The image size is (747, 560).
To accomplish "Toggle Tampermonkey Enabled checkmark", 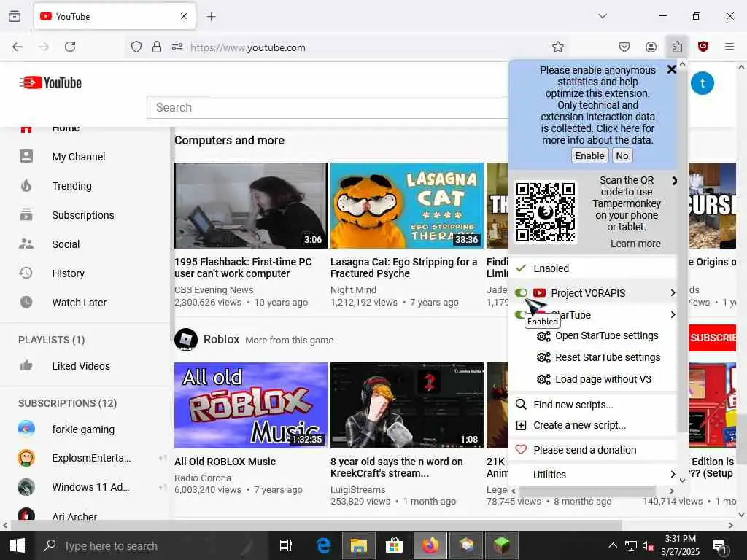I will click(521, 268).
